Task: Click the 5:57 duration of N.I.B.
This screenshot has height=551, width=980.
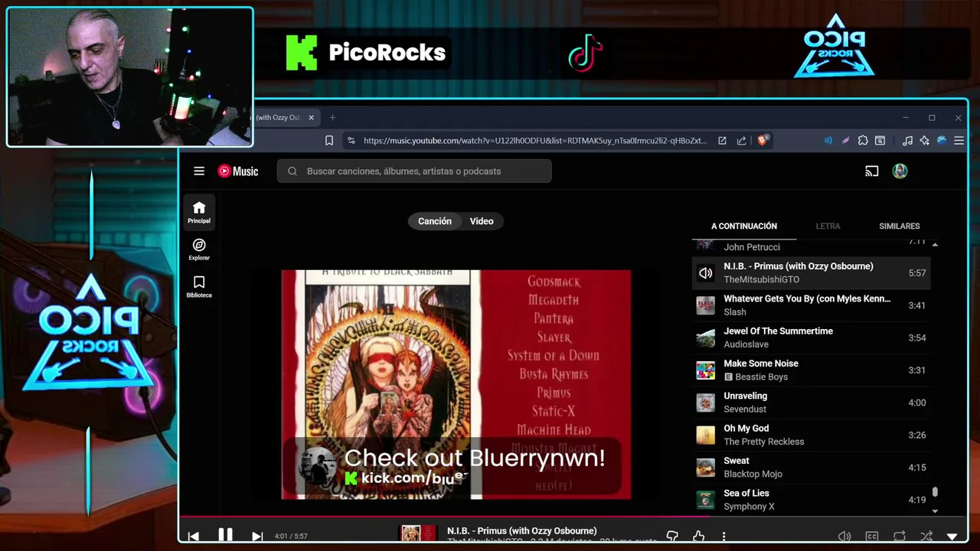Action: coord(917,273)
